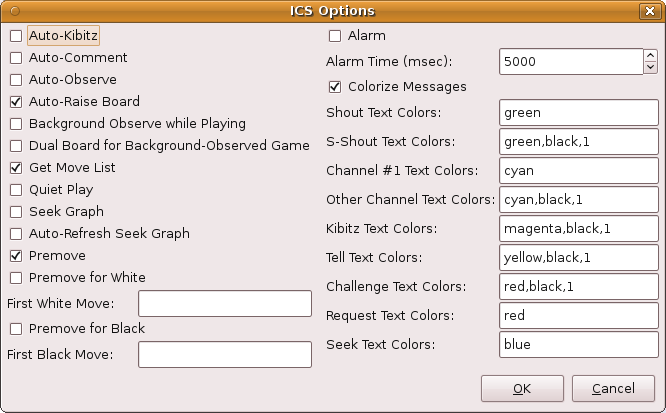The height and width of the screenshot is (413, 666).
Task: Click the First White Move input field
Action: pos(225,303)
